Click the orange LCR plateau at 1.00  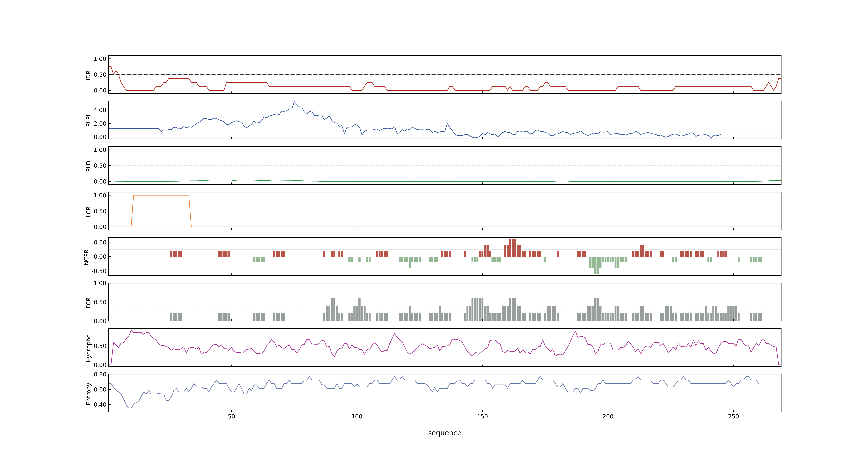point(161,195)
